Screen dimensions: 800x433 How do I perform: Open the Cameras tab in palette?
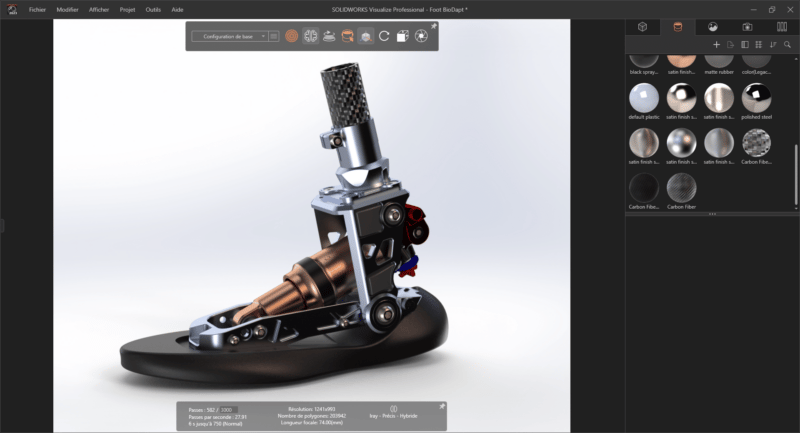tap(747, 27)
